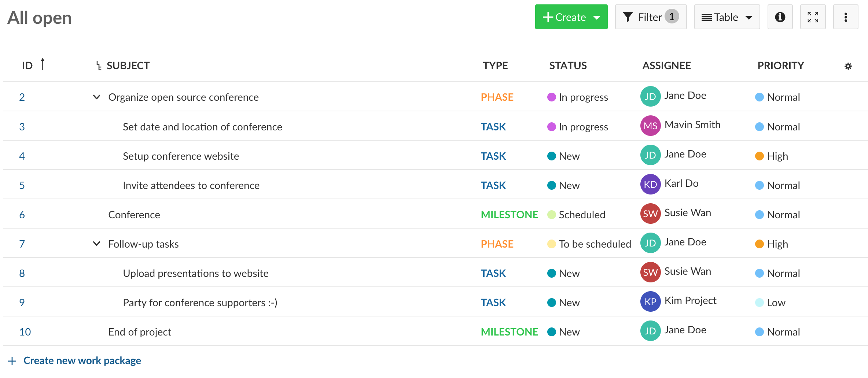Collapse Organize open source conference children

pyautogui.click(x=97, y=97)
